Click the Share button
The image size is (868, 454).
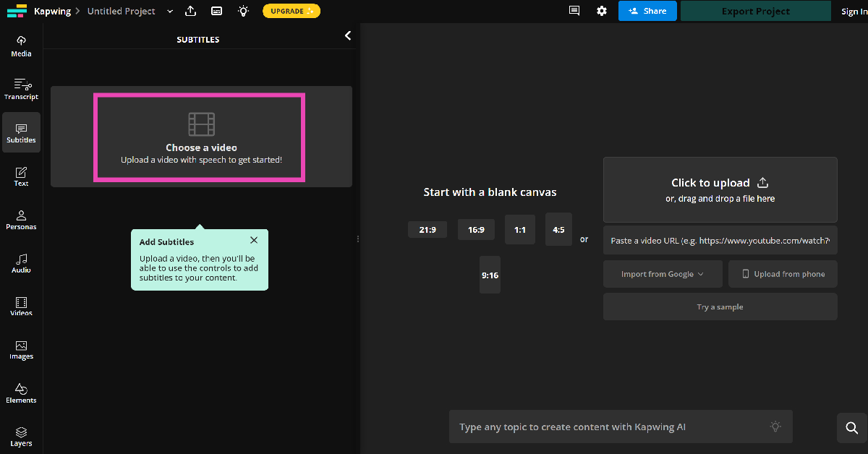pos(647,11)
